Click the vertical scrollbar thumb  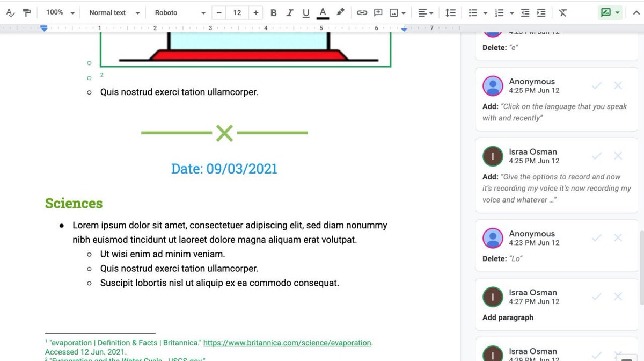(x=641, y=267)
